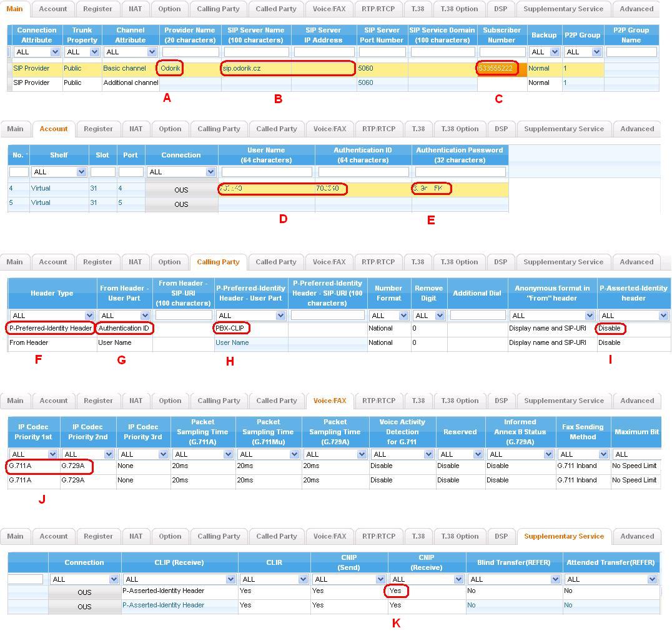Click blue "User Name" link in From Header row

click(232, 342)
